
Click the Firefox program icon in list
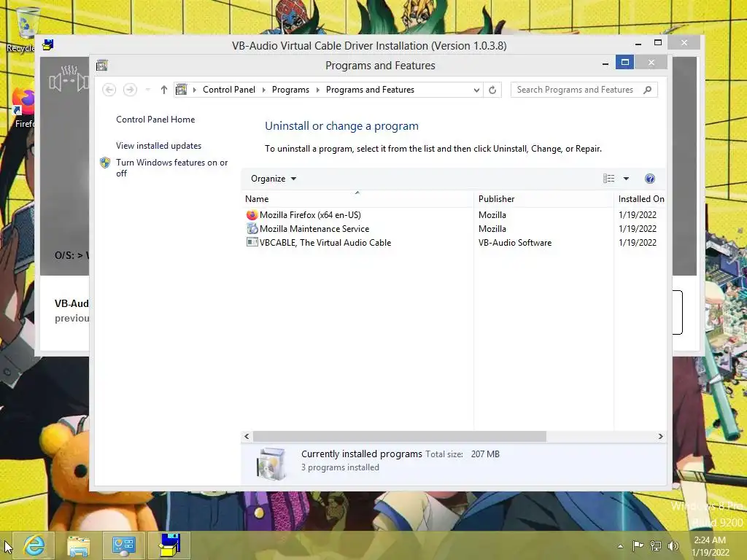click(x=252, y=215)
